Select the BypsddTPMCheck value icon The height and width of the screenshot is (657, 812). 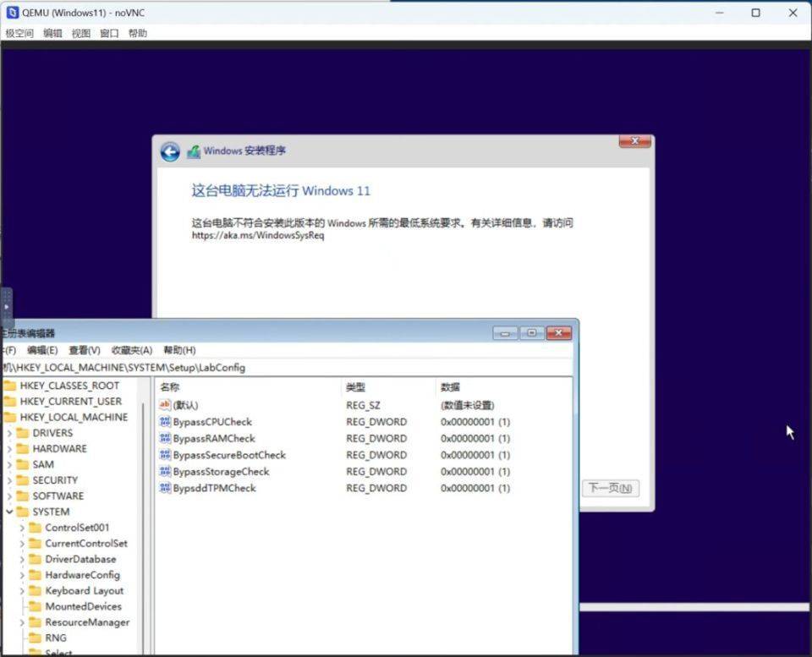point(165,488)
